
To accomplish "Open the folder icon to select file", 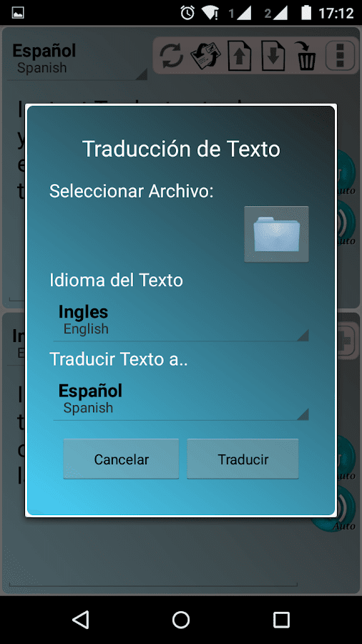I will point(276,234).
